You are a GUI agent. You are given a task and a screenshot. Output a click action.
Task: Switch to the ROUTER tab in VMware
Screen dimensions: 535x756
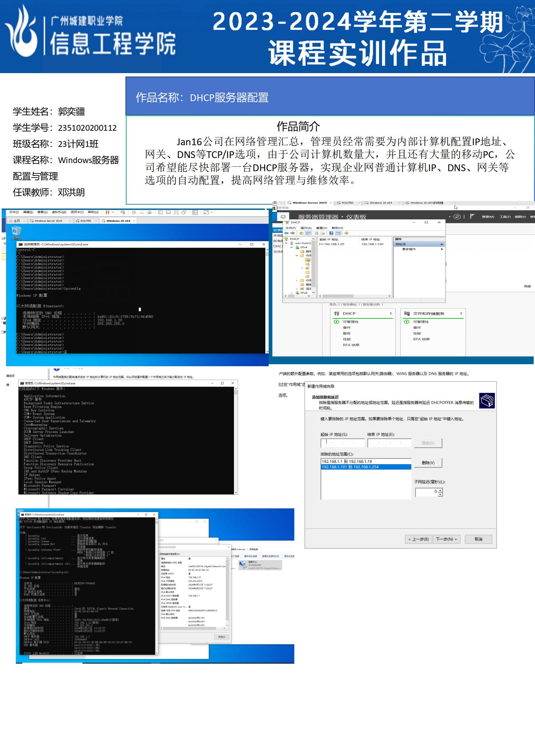point(86,221)
